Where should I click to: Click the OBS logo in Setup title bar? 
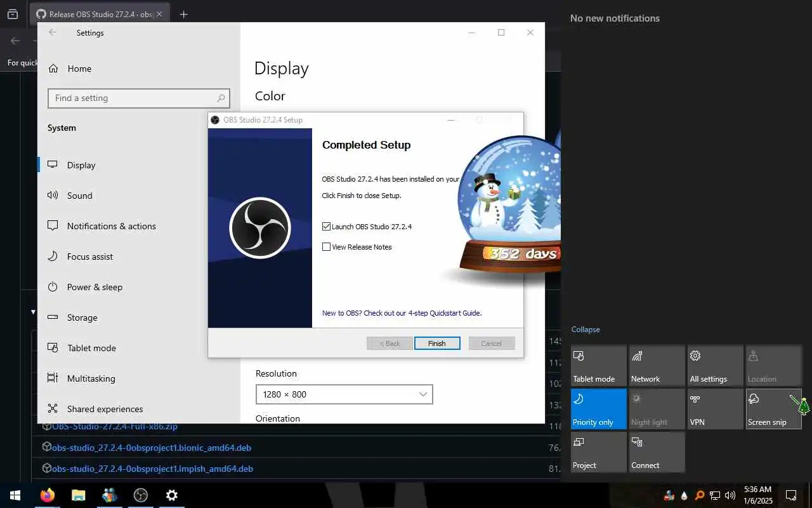pos(215,120)
